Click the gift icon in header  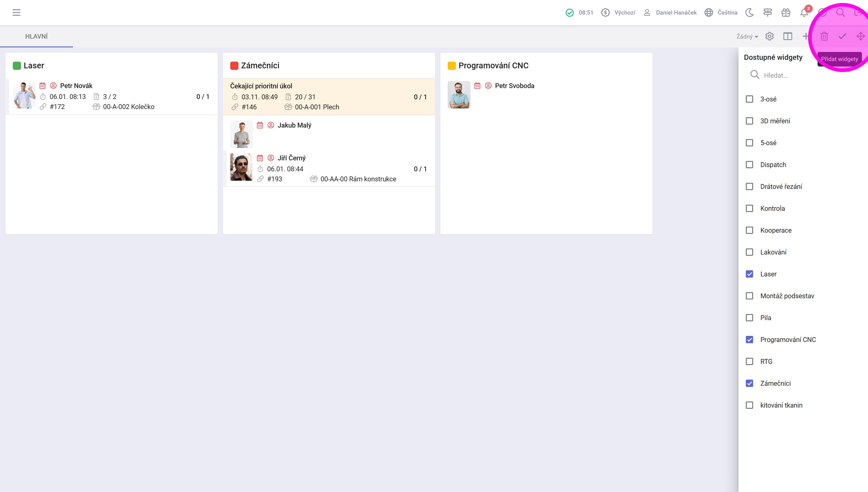(x=786, y=12)
